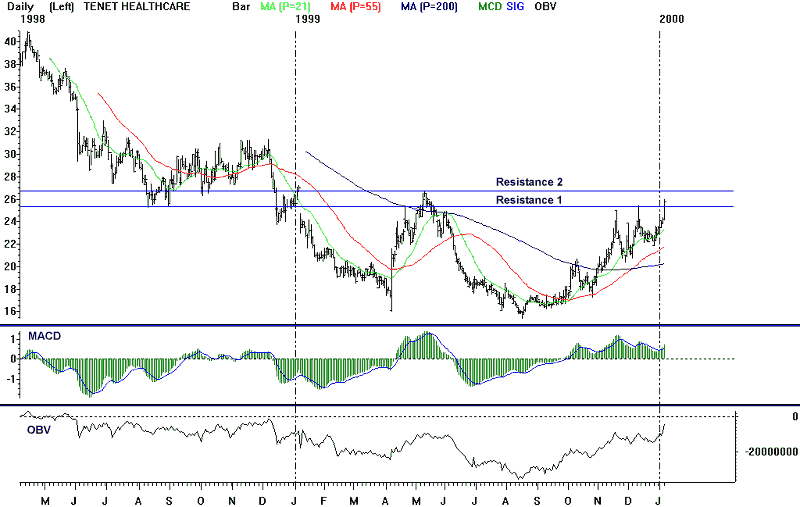Click the OBV legend label at top
This screenshot has height=507, width=800.
545,7
